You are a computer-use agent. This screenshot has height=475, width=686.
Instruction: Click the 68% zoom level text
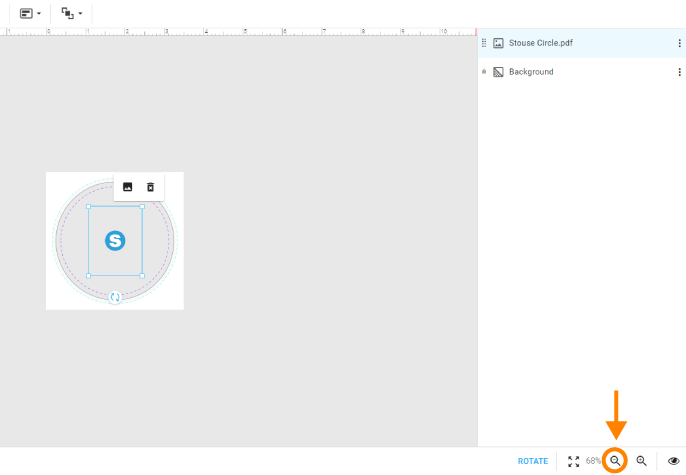click(593, 461)
